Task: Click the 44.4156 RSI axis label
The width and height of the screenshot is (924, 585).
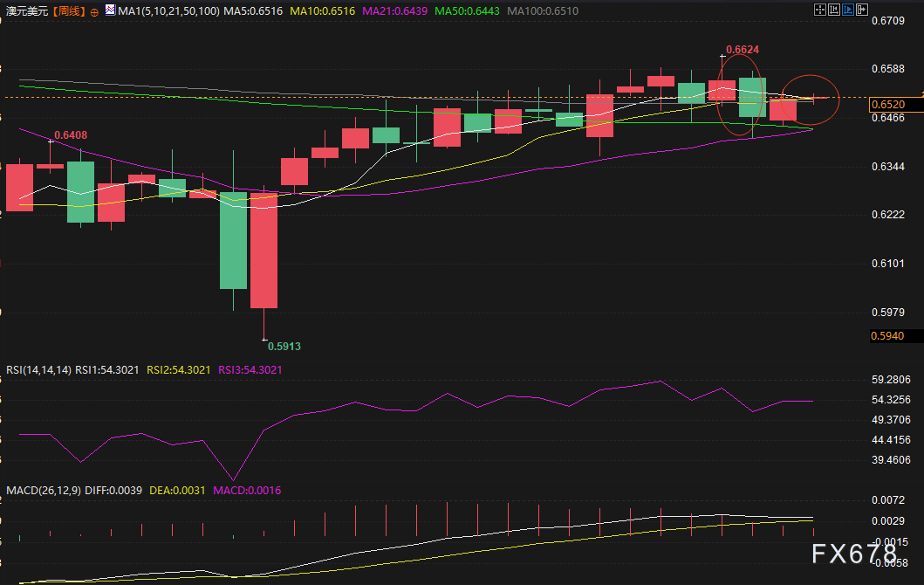Action: (x=891, y=440)
